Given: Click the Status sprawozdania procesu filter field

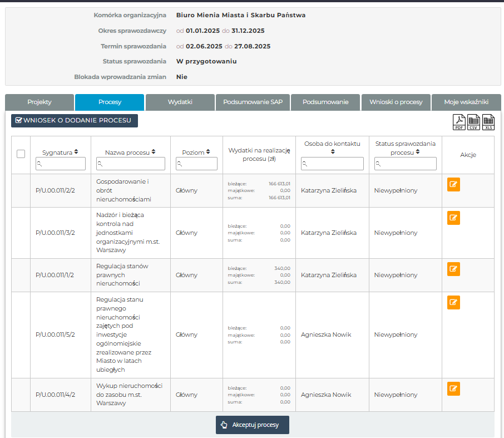Looking at the screenshot, I should (x=406, y=164).
